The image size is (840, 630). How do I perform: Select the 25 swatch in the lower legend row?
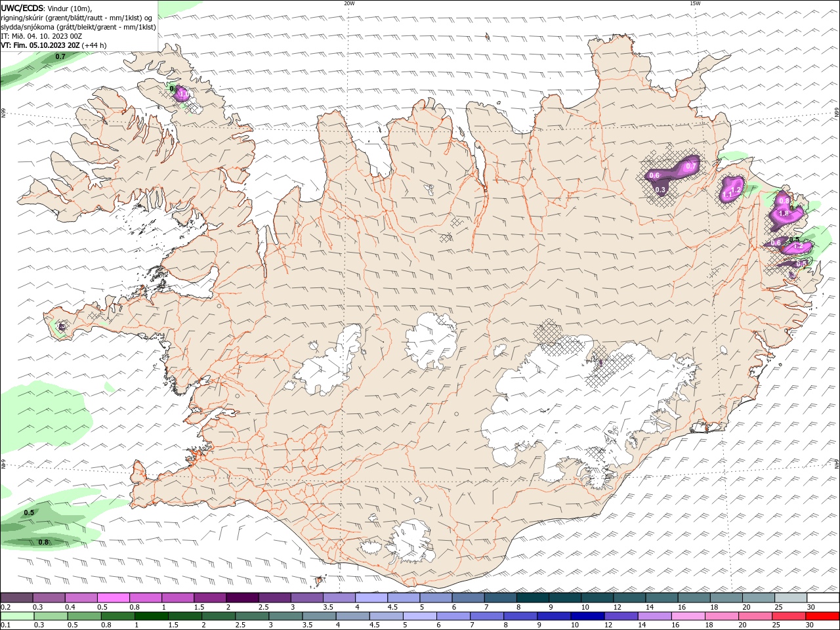[789, 616]
